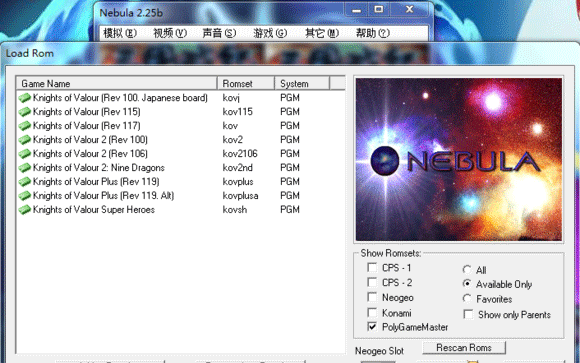Close the Nebula 2.25b window
The width and height of the screenshot is (580, 363).
coord(409,10)
